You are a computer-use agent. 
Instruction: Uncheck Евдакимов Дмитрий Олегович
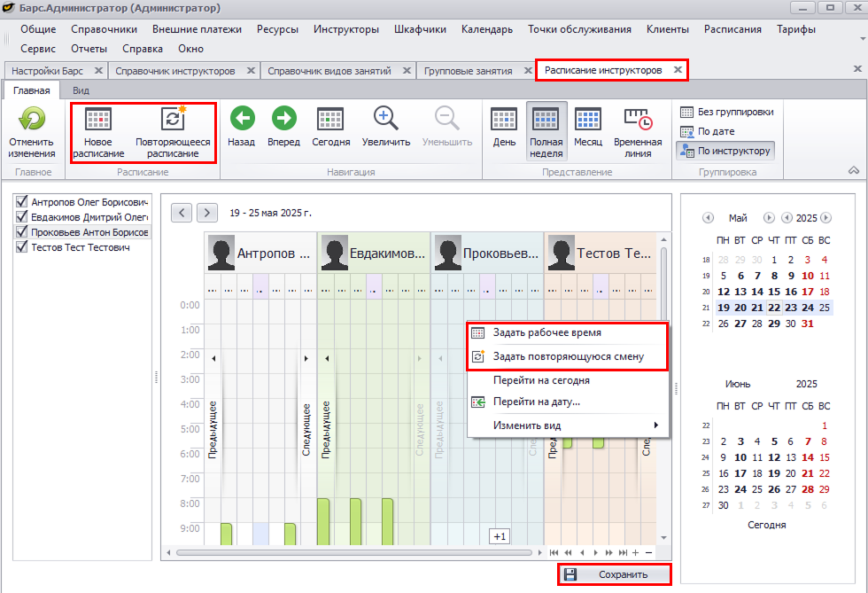pos(21,216)
